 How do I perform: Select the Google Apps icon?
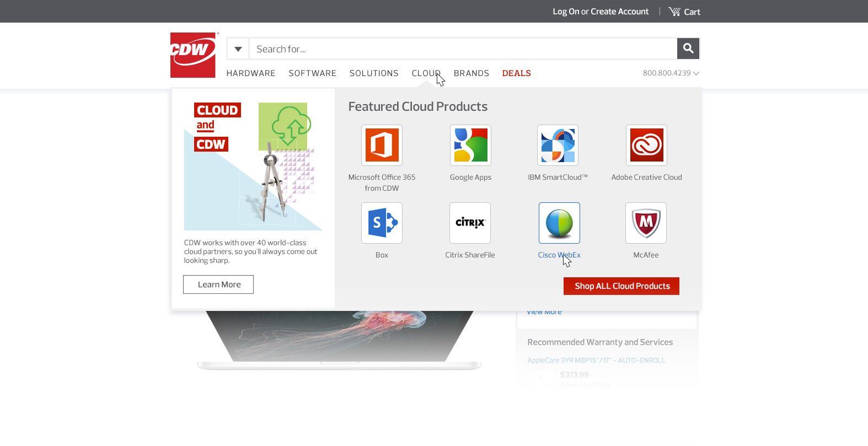coord(470,145)
